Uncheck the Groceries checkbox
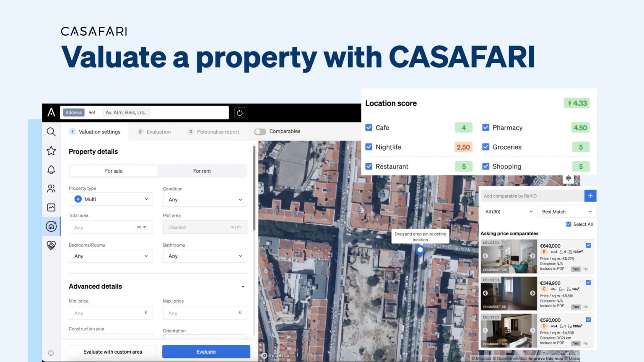 [486, 147]
